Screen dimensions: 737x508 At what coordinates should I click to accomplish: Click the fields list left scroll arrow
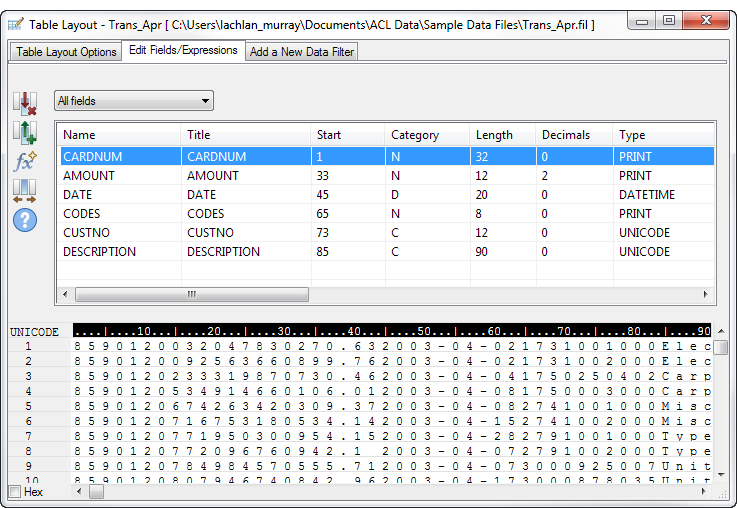point(64,295)
